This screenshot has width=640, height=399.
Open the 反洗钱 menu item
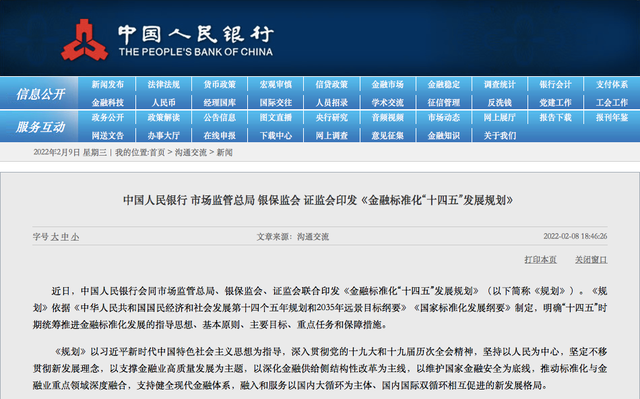[500, 102]
